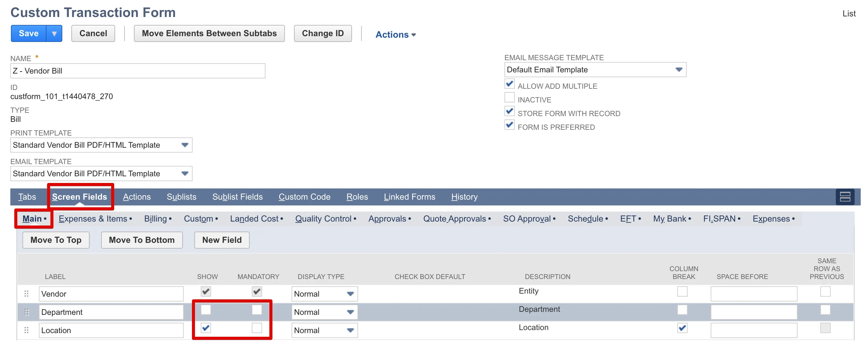The height and width of the screenshot is (341, 868).
Task: Grab the drag handle for Location row
Action: coord(26,330)
